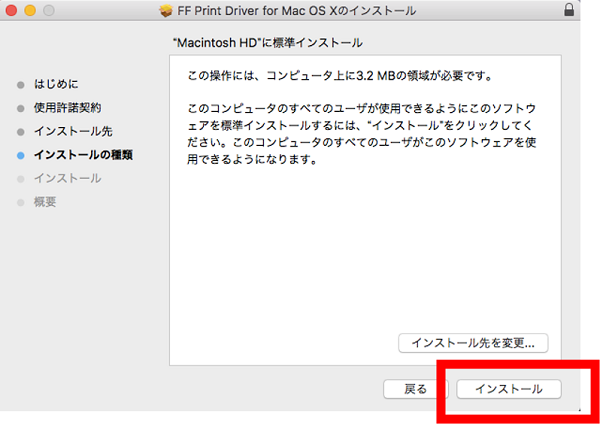Viewport: 600px width, 424px height.
Task: Select the 概要 step in sidebar
Action: click(45, 202)
